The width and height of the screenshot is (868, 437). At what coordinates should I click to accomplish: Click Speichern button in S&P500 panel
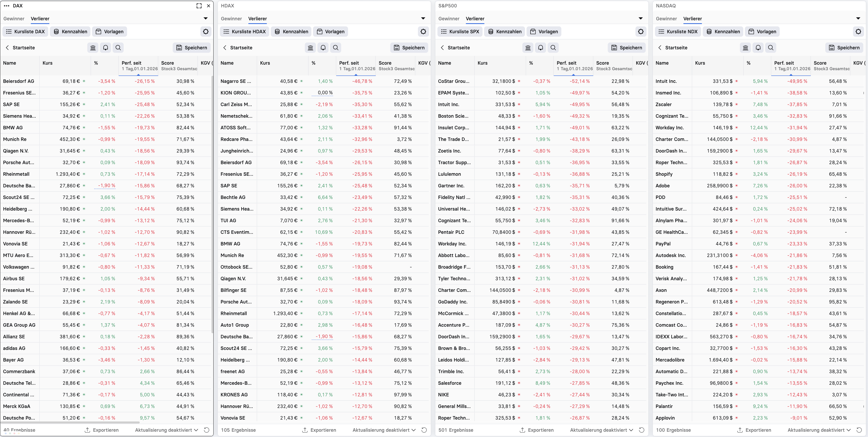tap(627, 47)
